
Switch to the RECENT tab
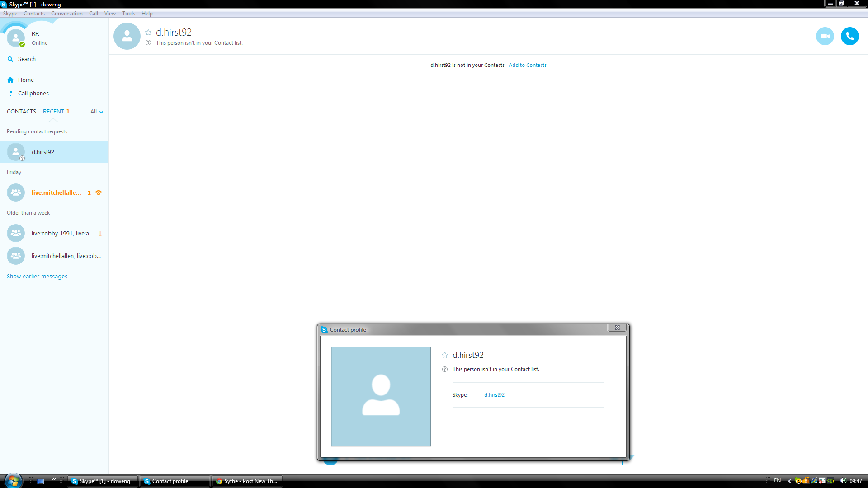click(x=53, y=112)
